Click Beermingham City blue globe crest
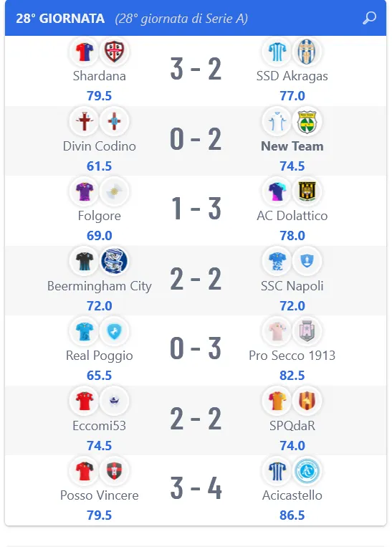The image size is (392, 547). pos(114,261)
